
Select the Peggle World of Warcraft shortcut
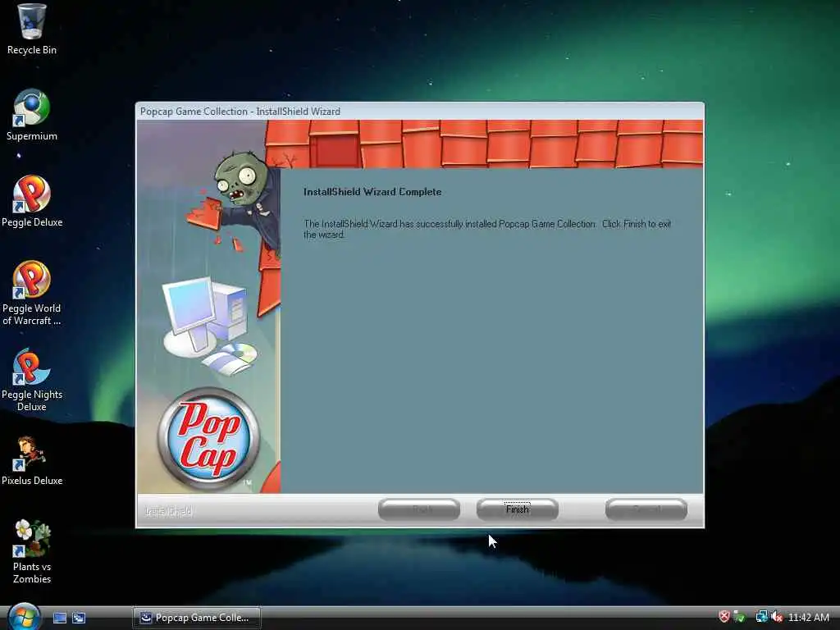point(32,293)
